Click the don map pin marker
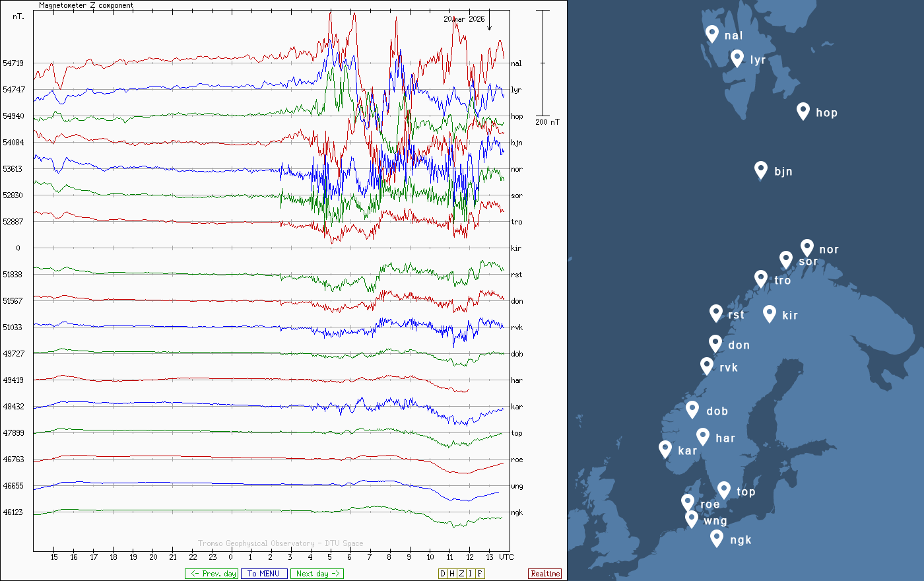 pyautogui.click(x=715, y=343)
